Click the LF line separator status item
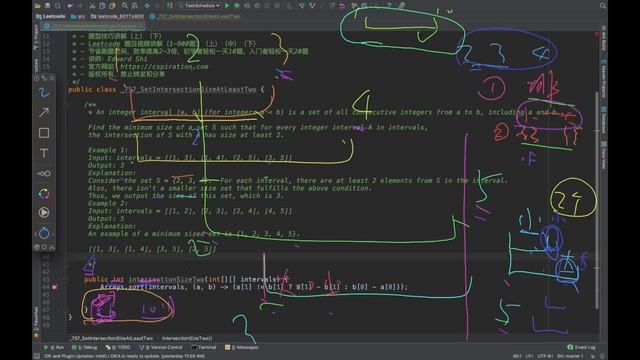 point(529,356)
